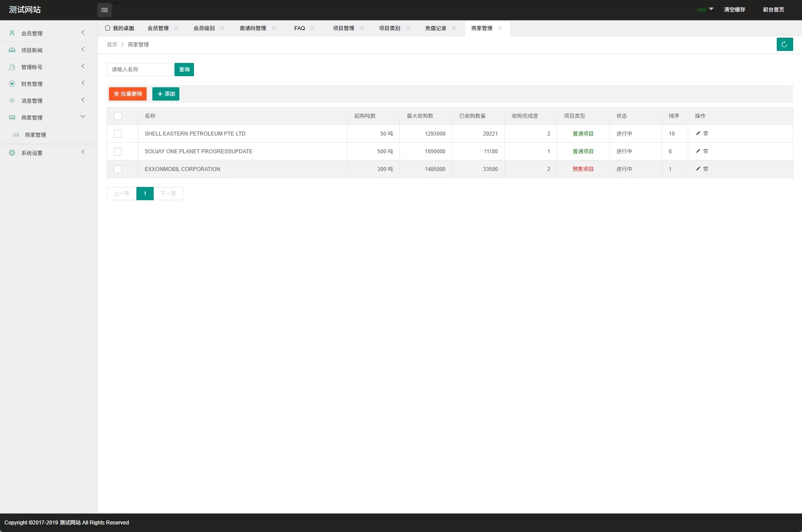Image resolution: width=802 pixels, height=532 pixels.
Task: Click the hamburger menu toggle icon
Action: [x=105, y=10]
